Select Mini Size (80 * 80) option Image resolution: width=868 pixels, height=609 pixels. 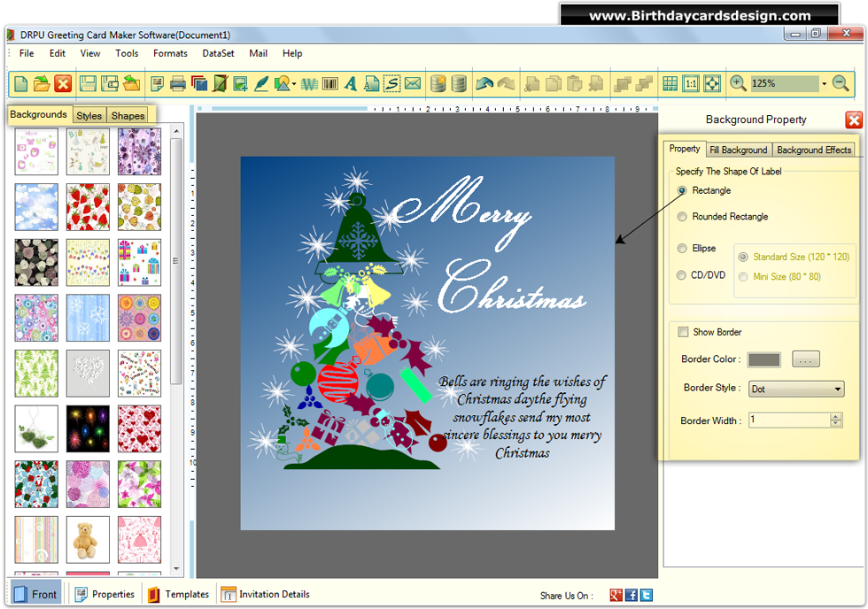point(743,276)
